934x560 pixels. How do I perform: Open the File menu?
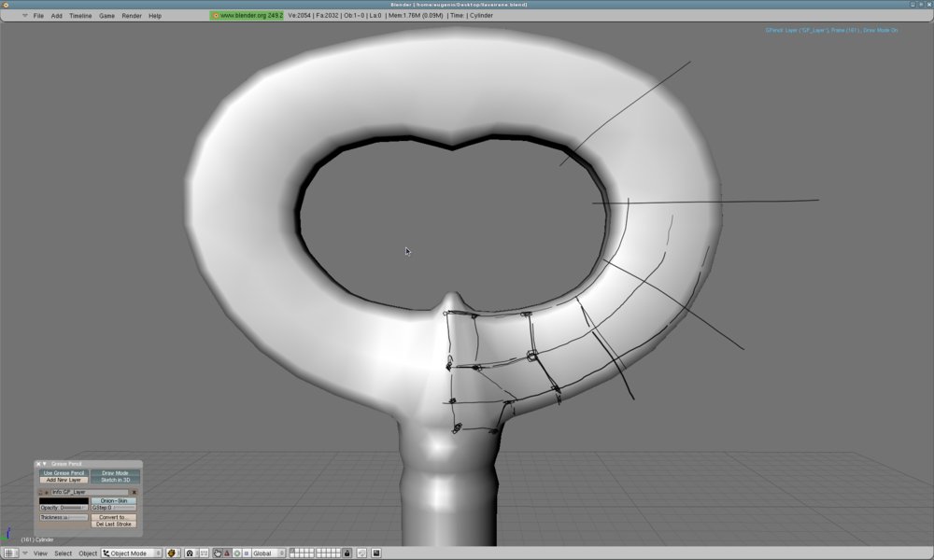click(x=38, y=16)
